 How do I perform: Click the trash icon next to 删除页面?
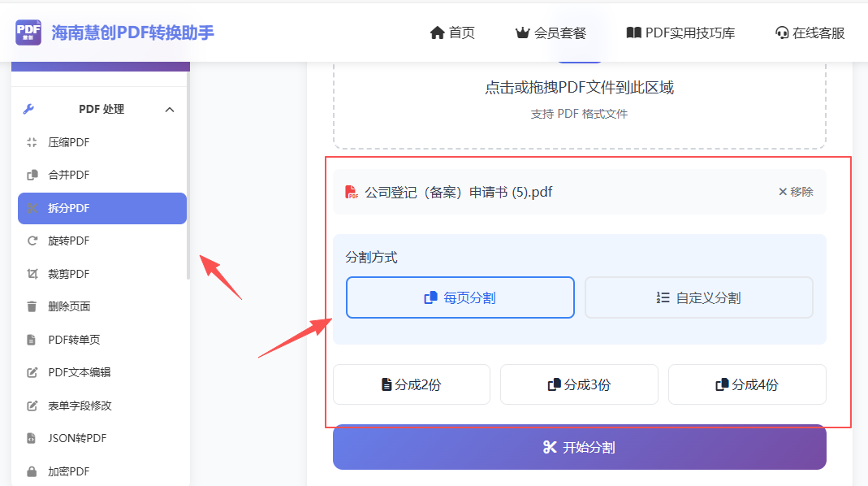pos(32,306)
